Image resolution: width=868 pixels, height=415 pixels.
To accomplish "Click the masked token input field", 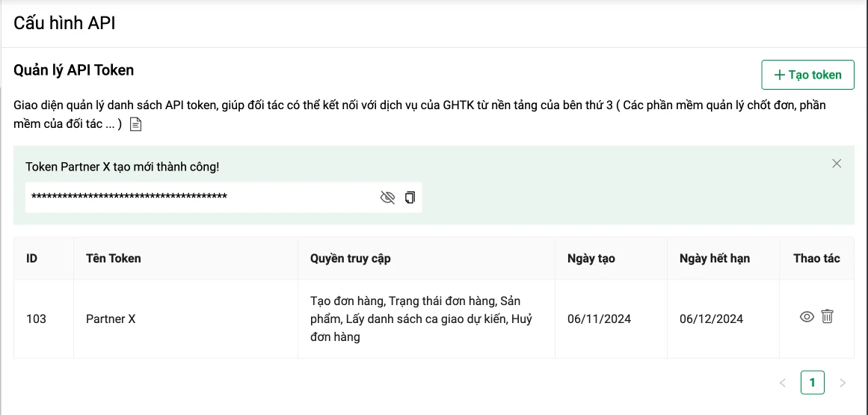I will (224, 197).
